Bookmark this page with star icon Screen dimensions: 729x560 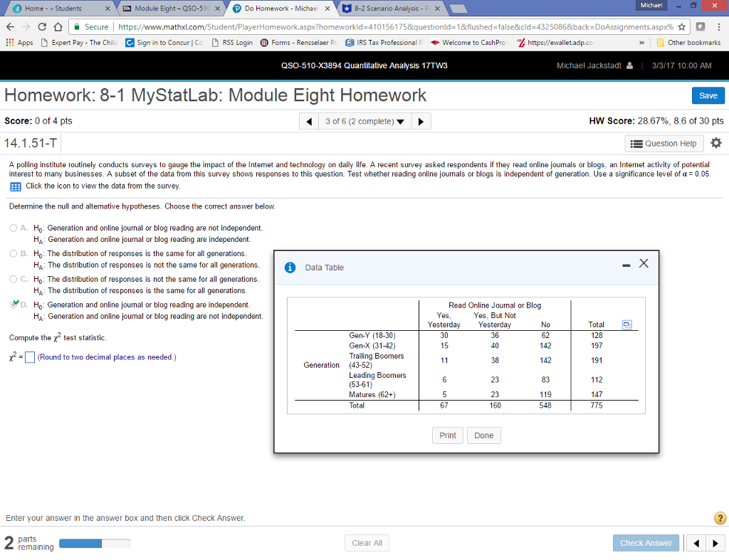click(x=681, y=27)
